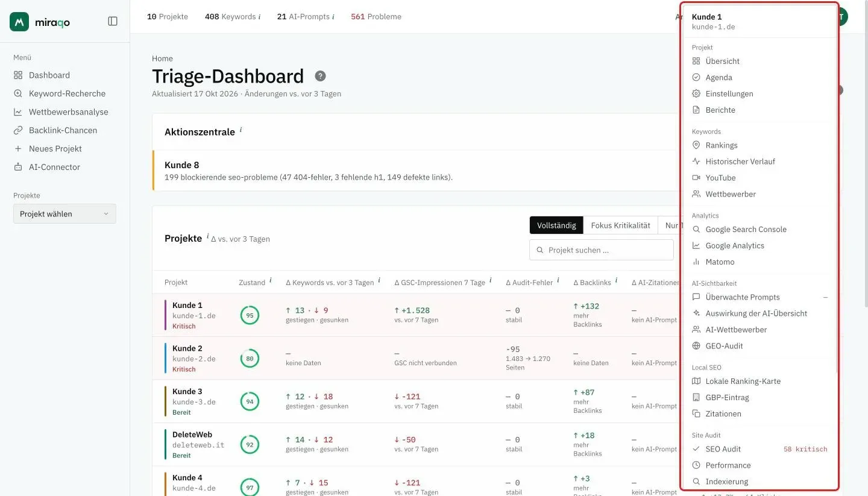Click the info icon on the Zustand column
868x496 pixels.
271,280
